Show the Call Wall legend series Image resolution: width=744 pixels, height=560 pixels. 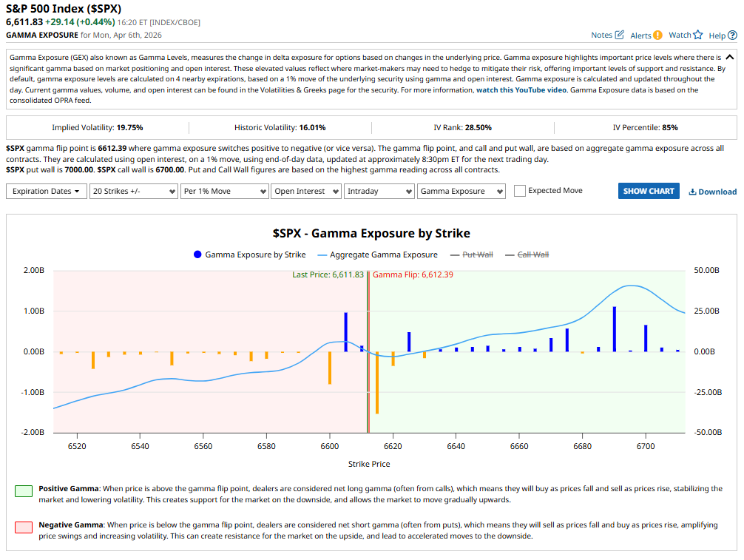pyautogui.click(x=527, y=254)
